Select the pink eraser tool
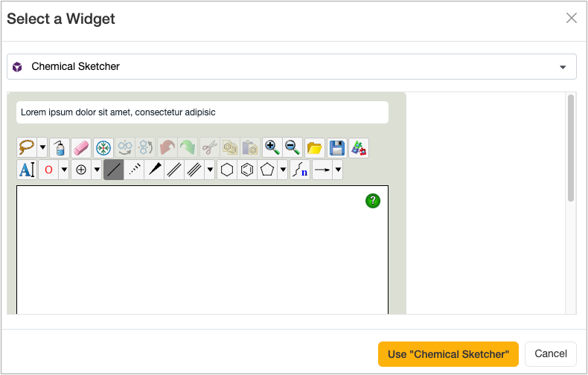This screenshot has height=375, width=588. (x=81, y=148)
